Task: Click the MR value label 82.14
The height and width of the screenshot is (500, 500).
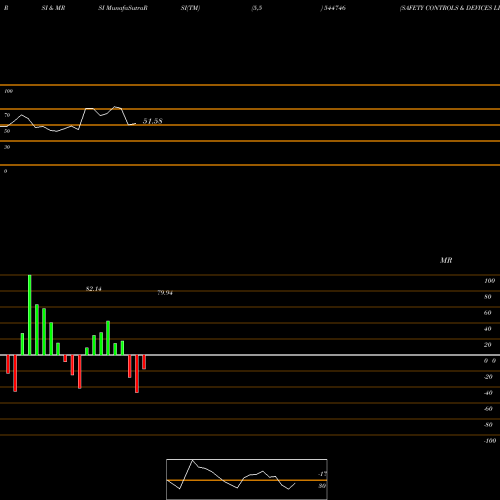Action: coord(94,289)
